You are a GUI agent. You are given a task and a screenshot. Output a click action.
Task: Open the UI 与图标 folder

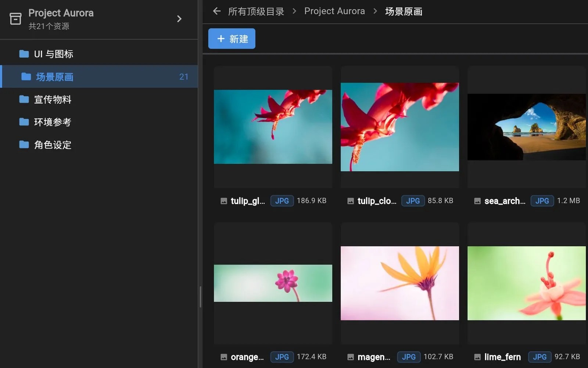99,54
